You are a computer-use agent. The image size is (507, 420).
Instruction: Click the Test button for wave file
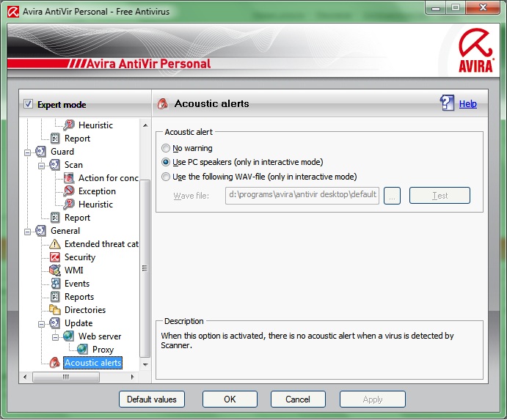pyautogui.click(x=439, y=196)
